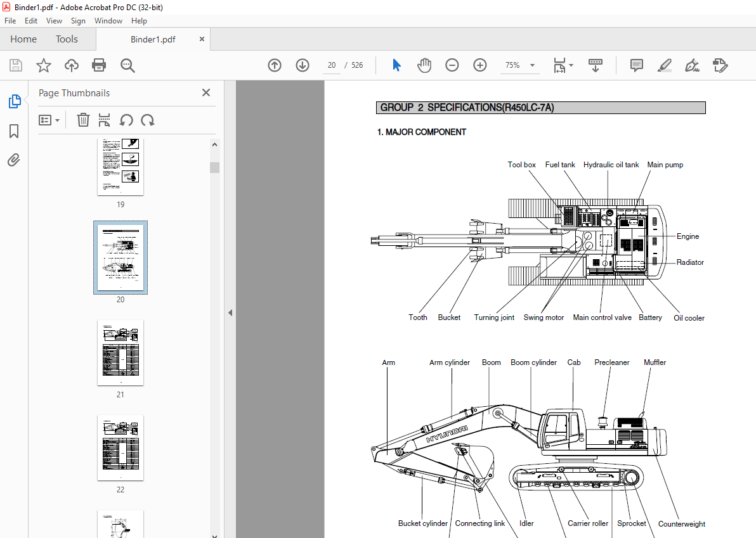Add a sticky note comment
The height and width of the screenshot is (538, 756).
636,65
